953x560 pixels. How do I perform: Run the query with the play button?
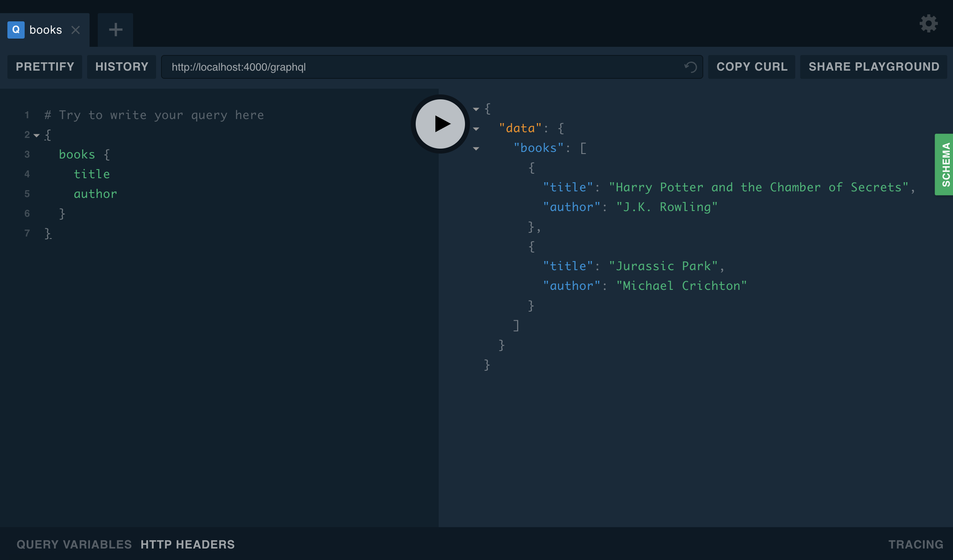(x=440, y=124)
